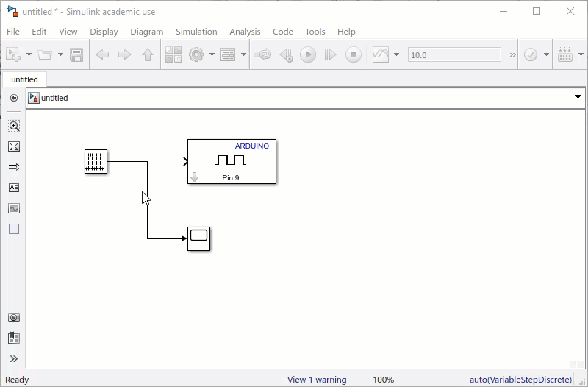Image resolution: width=588 pixels, height=387 pixels.
Task: Click the Ready status text
Action: pos(17,380)
